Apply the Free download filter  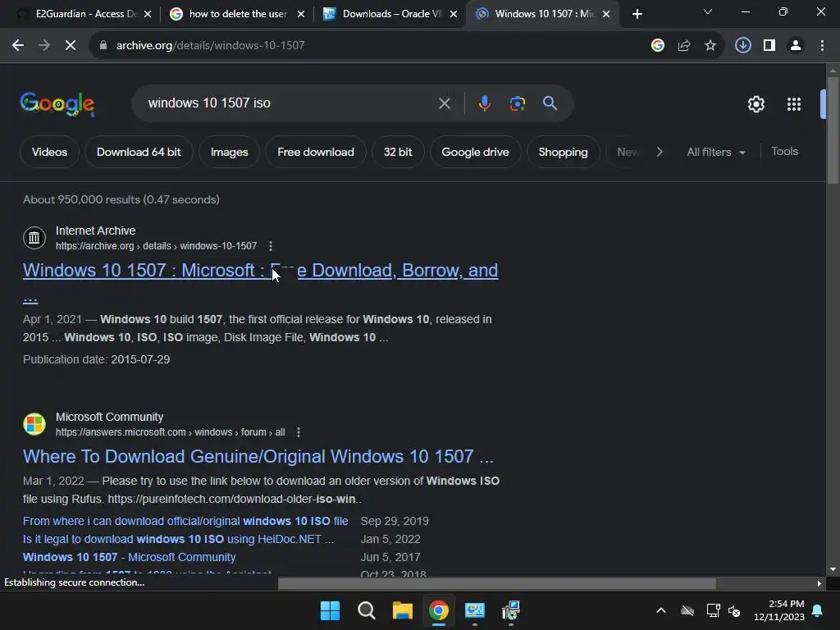[316, 152]
